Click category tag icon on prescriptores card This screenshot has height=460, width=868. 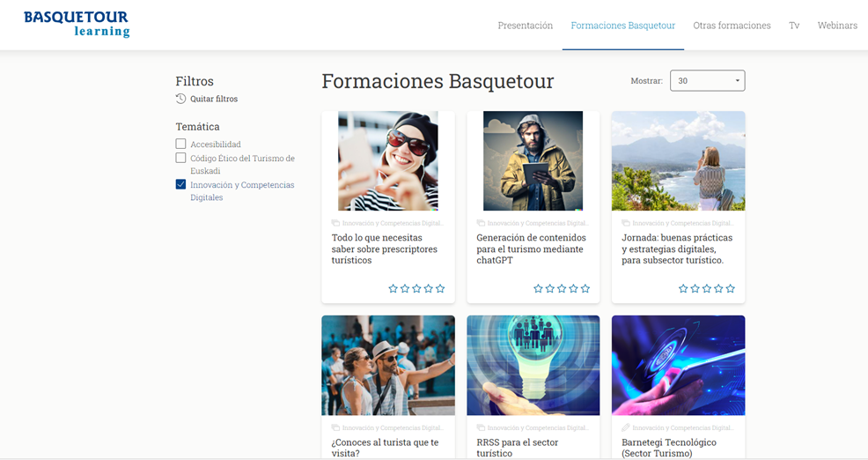[x=335, y=224]
